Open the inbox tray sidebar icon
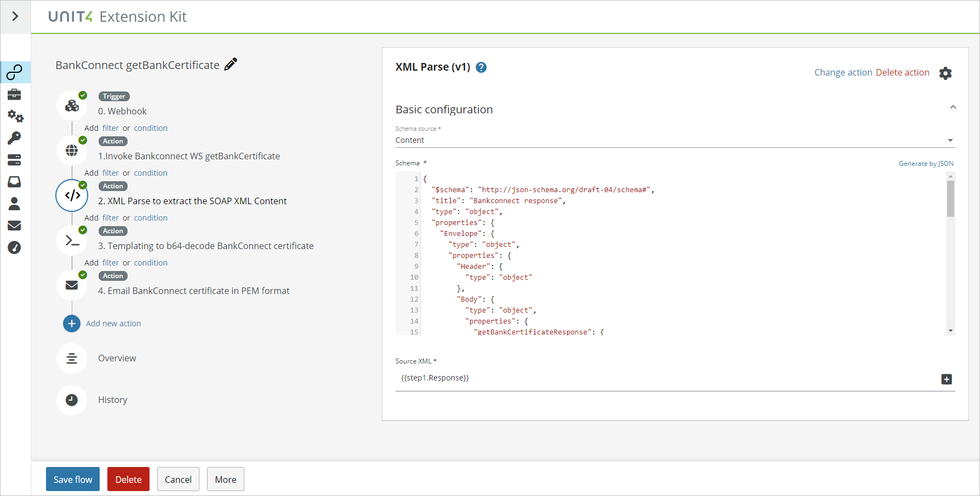The height and width of the screenshot is (496, 980). pyautogui.click(x=14, y=182)
